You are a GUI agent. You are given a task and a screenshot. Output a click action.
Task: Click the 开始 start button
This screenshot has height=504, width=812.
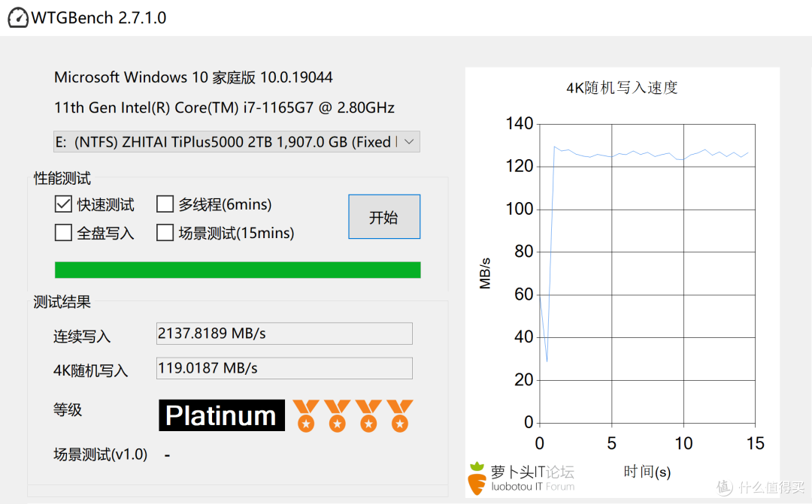click(x=384, y=217)
